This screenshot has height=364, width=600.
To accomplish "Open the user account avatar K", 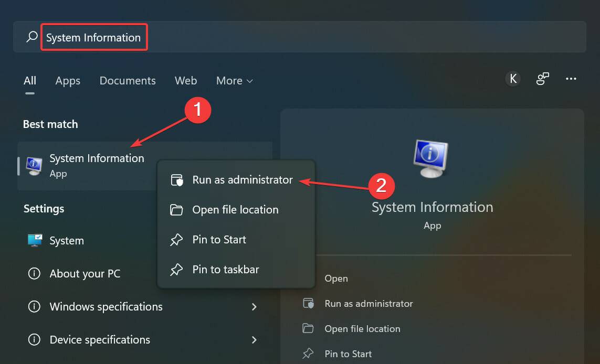I will 513,78.
